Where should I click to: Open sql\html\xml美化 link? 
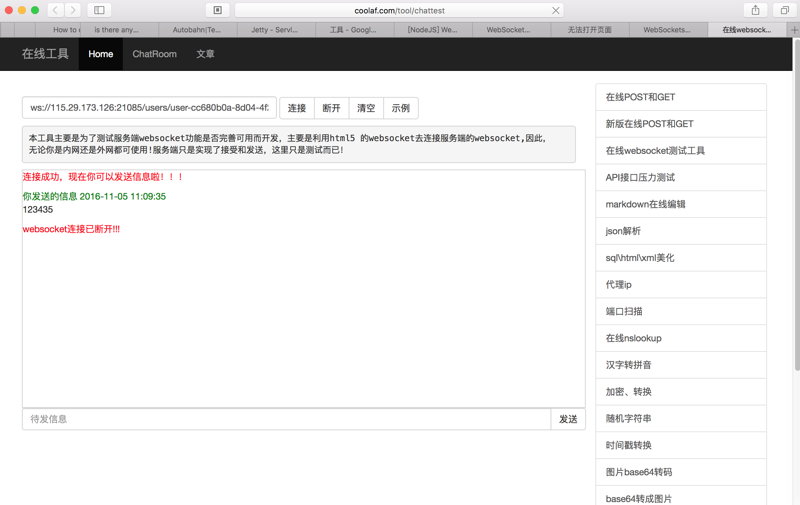[x=681, y=258]
